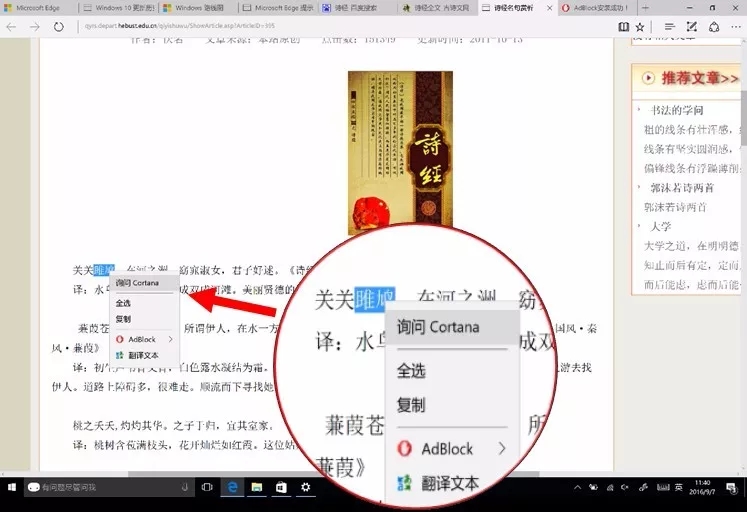The height and width of the screenshot is (512, 747).
Task: Switch to the Windows 10 更新 tab
Action: click(x=119, y=8)
